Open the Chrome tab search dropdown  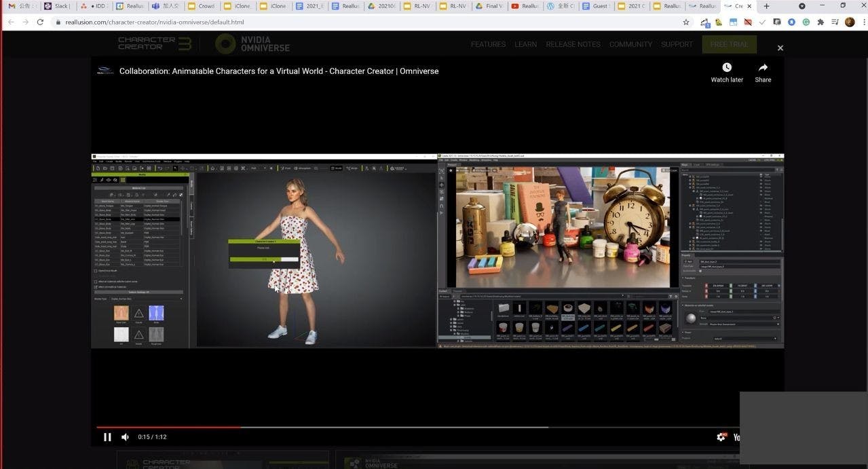[x=801, y=6]
